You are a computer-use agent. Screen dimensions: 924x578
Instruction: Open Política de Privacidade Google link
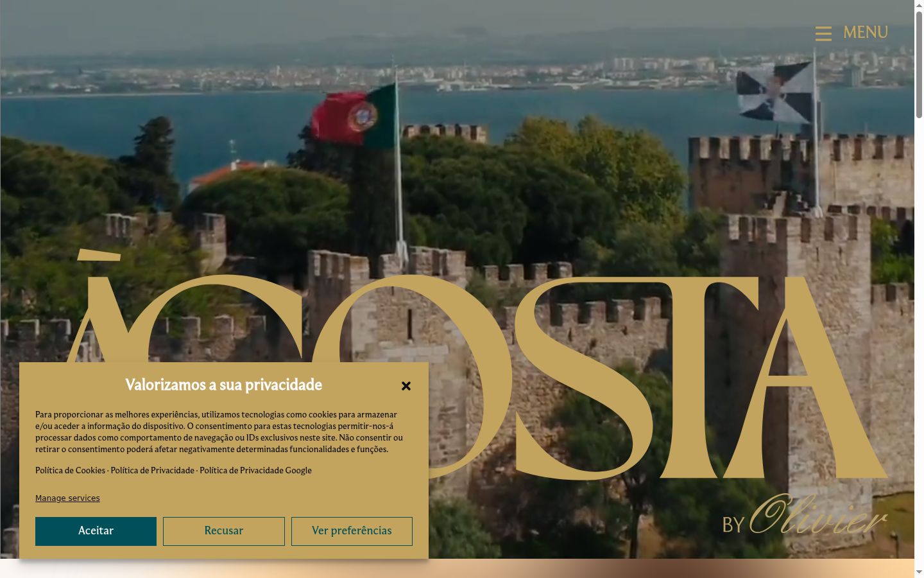point(255,471)
